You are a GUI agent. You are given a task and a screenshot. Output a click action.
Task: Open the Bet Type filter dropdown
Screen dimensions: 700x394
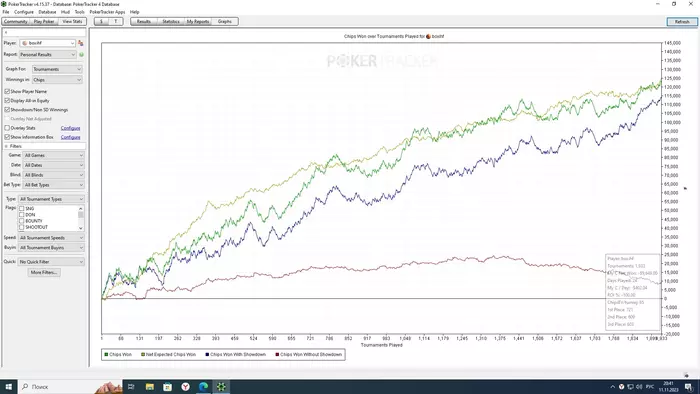(54, 185)
